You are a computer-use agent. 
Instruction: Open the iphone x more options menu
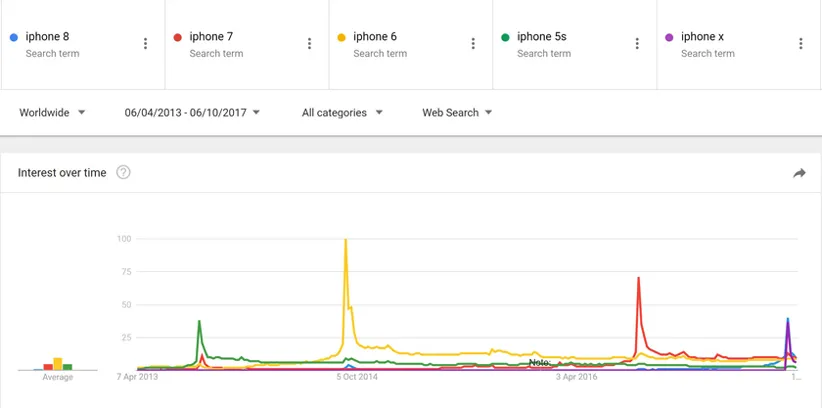(x=801, y=44)
